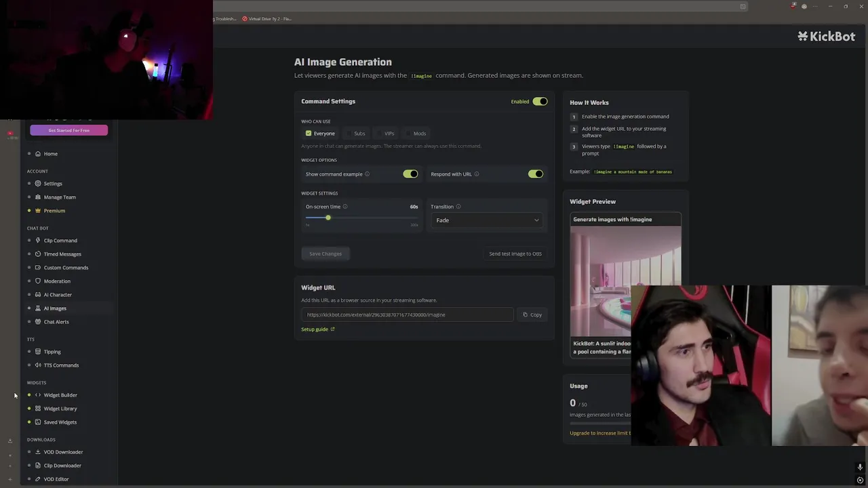Open AI Character in the sidebar
The width and height of the screenshot is (868, 488).
click(x=57, y=295)
